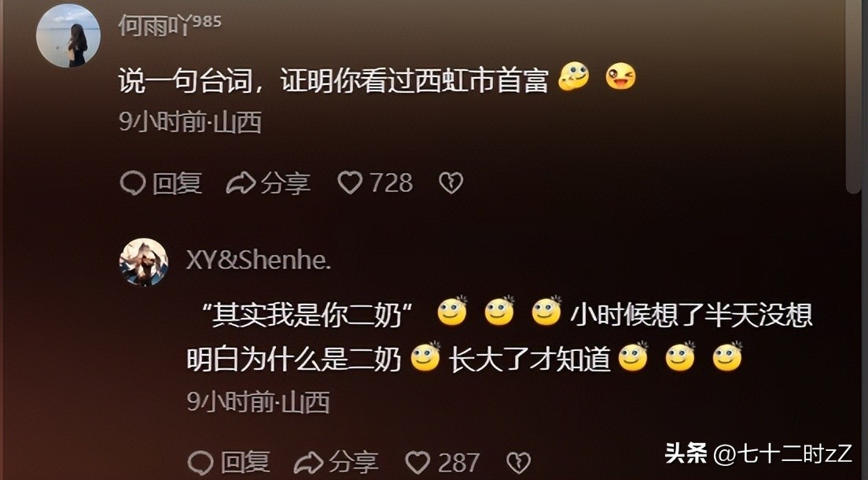This screenshot has height=480, width=868.
Task: Click reply icon under 何雨吖's comment
Action: (x=133, y=183)
